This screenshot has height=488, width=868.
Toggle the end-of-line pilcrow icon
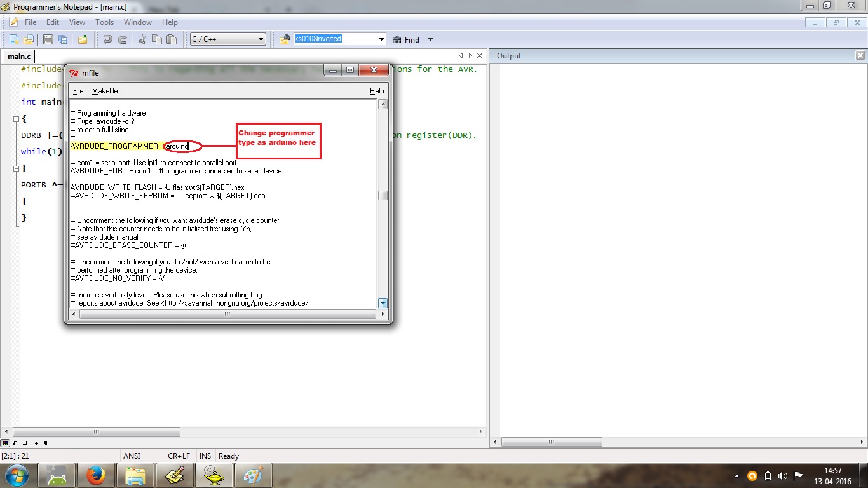pos(45,443)
